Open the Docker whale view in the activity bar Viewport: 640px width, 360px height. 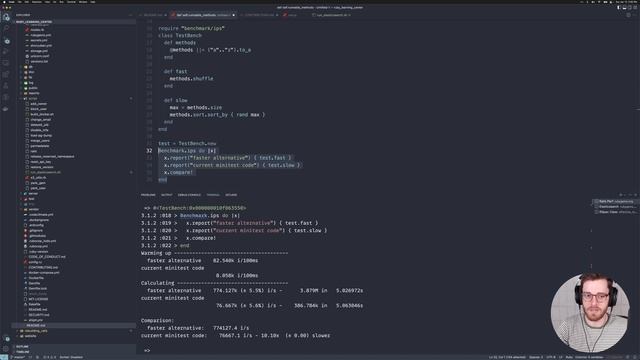coord(6,109)
